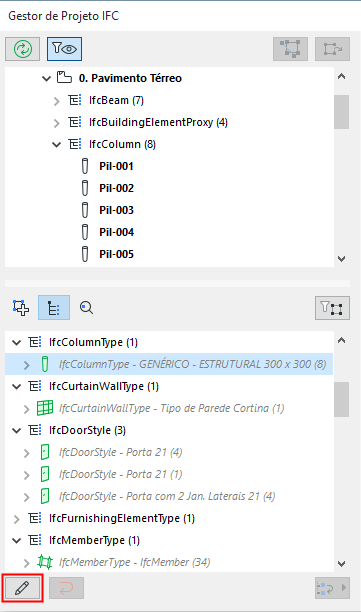Click the grayed show selection transfer icon
The width and height of the screenshot is (361, 612).
[333, 49]
